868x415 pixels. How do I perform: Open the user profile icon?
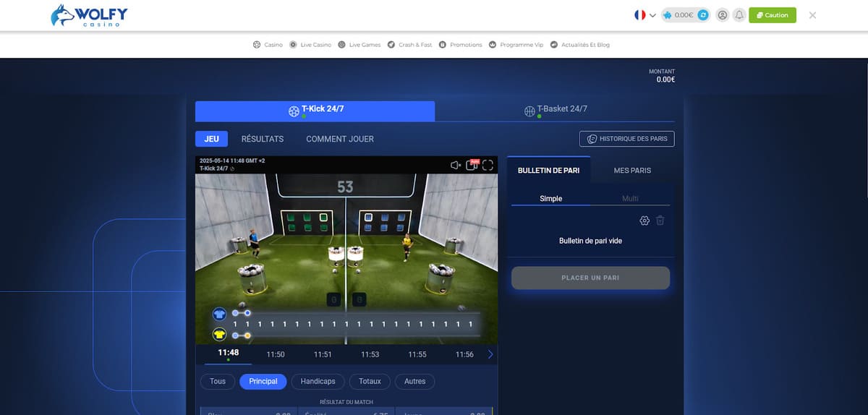[x=722, y=14]
